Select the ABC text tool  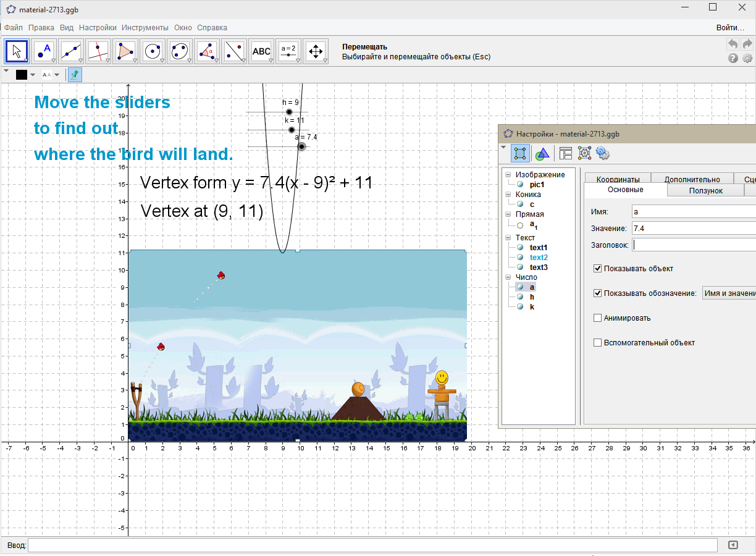(x=262, y=51)
